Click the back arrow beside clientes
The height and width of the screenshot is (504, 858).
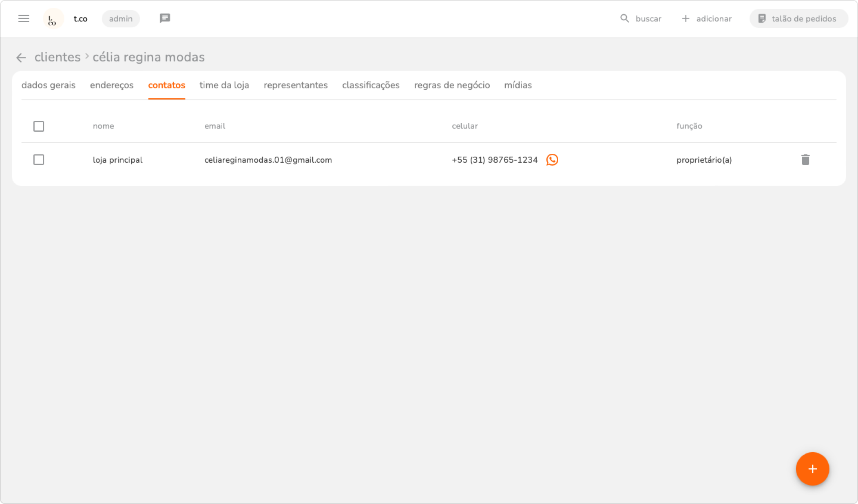[21, 58]
